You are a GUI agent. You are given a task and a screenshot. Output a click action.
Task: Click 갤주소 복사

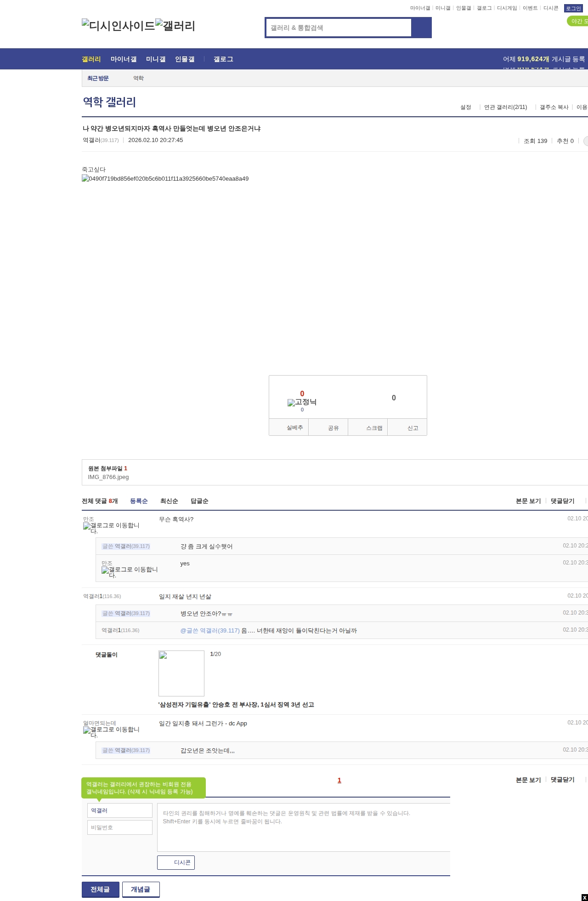pos(554,107)
